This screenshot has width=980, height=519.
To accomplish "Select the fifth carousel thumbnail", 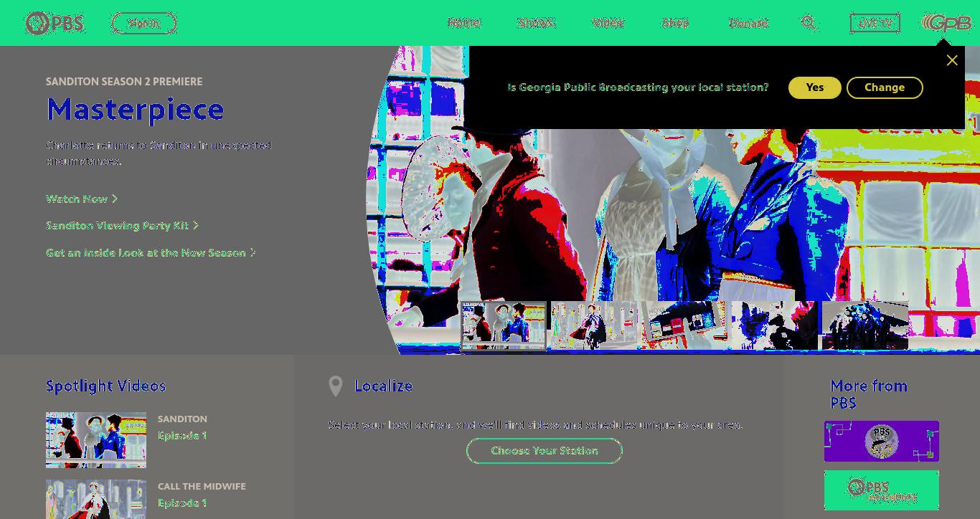I will click(x=865, y=326).
